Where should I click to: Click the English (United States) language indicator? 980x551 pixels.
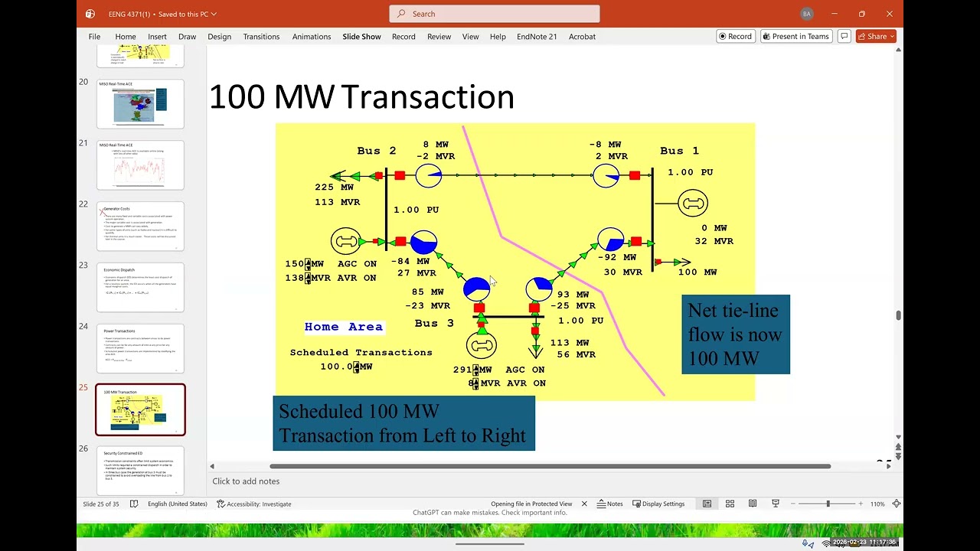[x=178, y=504]
